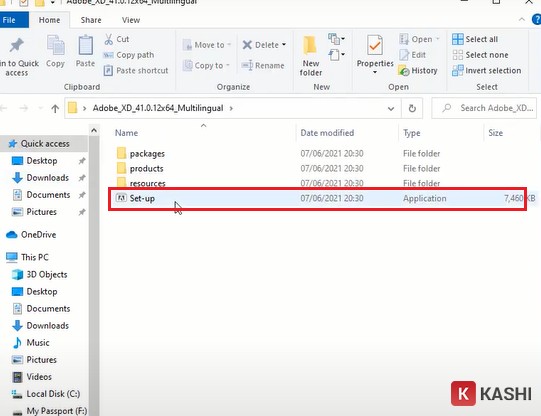This screenshot has width=541, height=416.
Task: Create a New folder
Action: click(311, 56)
